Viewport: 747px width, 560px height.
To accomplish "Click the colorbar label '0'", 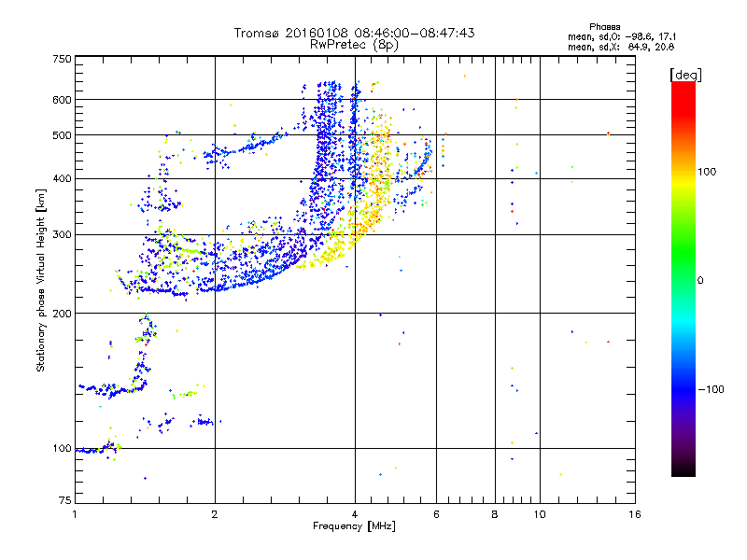I will (700, 281).
